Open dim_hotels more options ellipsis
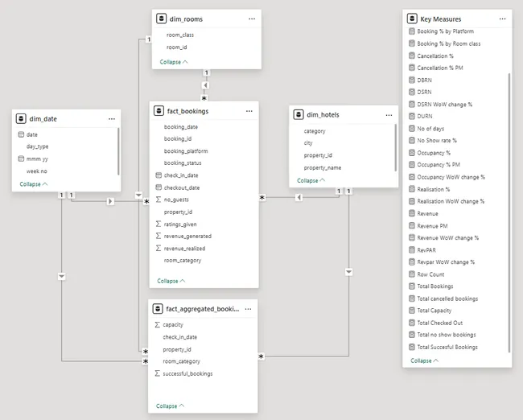The image size is (523, 420). click(389, 115)
